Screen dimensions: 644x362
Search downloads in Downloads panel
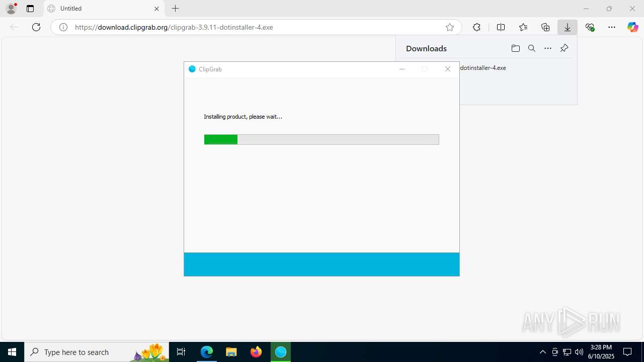(x=532, y=48)
